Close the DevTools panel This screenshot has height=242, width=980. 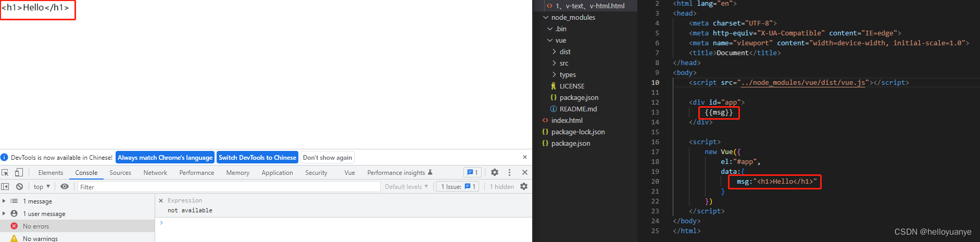tap(524, 172)
